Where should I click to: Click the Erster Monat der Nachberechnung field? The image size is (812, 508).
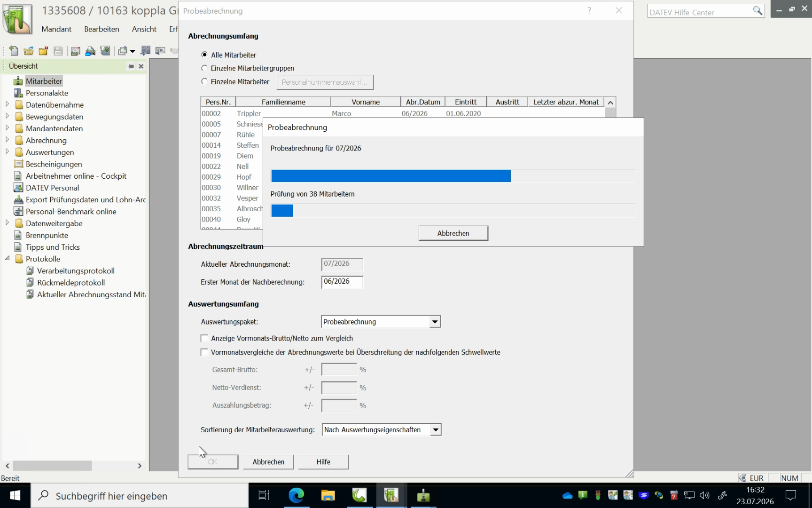(x=342, y=282)
